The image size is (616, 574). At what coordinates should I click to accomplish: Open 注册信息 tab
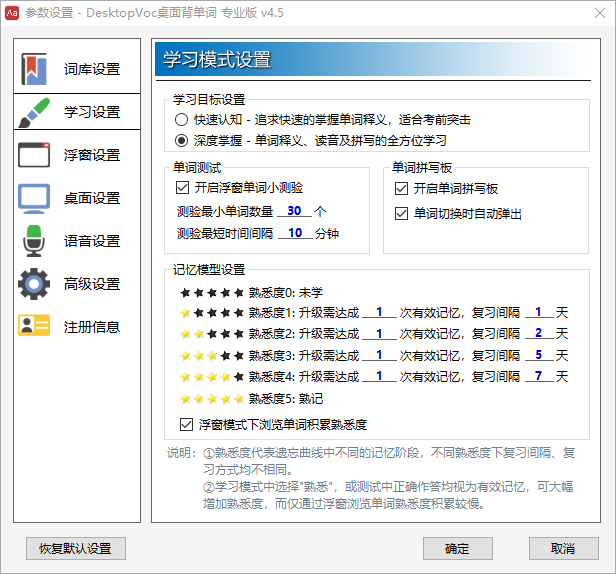point(77,327)
